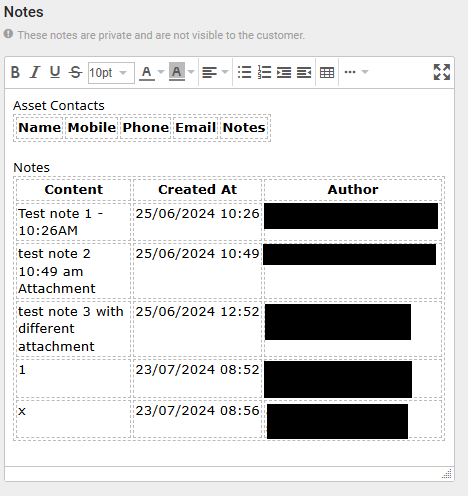Apply the background highlight color button
Screen dimensions: 468x496
point(177,72)
